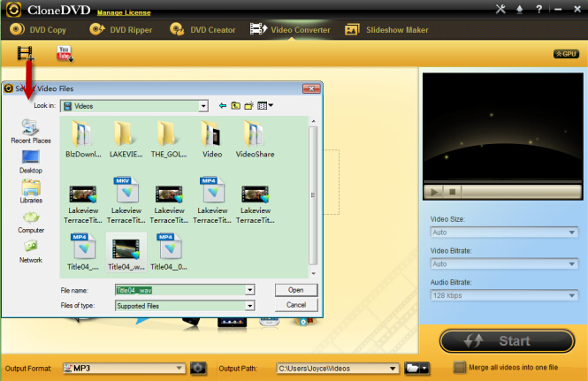
Task: Switch to the DVD Creator tab
Action: click(x=202, y=30)
